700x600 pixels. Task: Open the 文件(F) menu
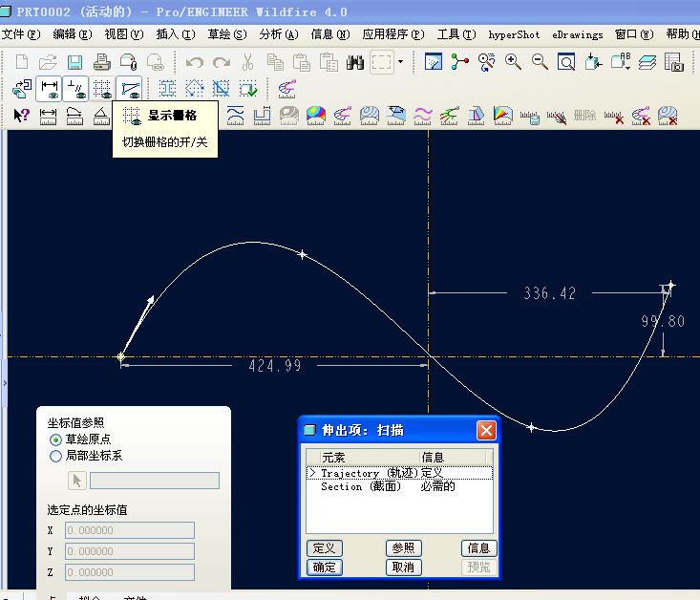point(21,34)
